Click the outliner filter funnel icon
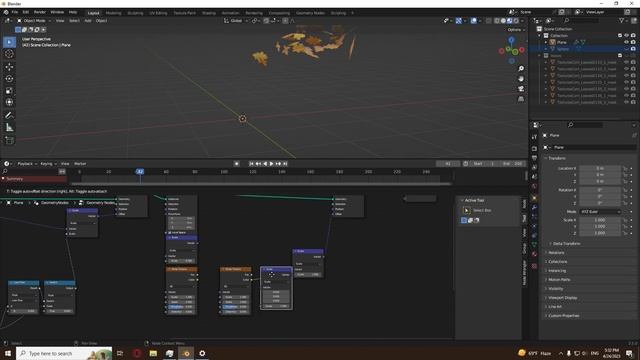This screenshot has height=360, width=640. point(621,20)
